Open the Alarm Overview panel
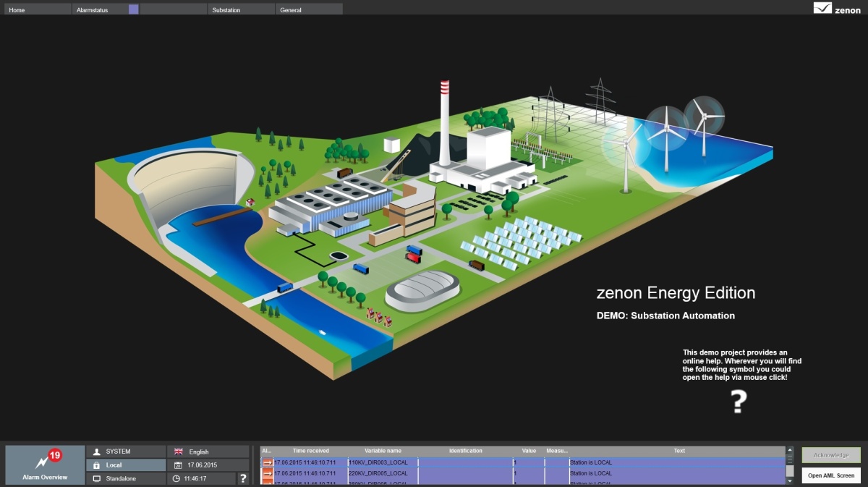This screenshot has height=487, width=868. 44,465
